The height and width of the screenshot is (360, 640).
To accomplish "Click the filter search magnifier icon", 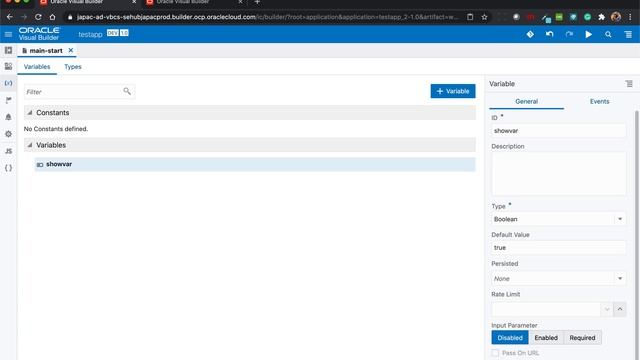I will pos(127,91).
